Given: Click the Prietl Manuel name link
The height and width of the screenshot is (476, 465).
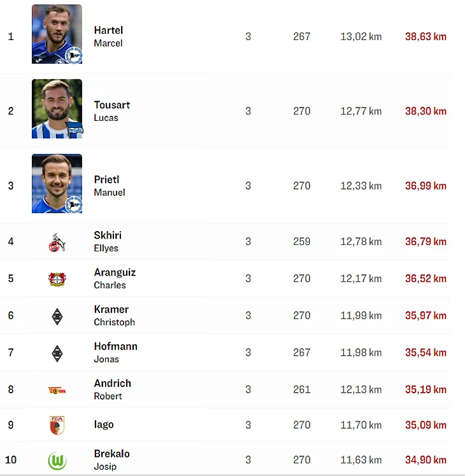Looking at the screenshot, I should (x=109, y=185).
